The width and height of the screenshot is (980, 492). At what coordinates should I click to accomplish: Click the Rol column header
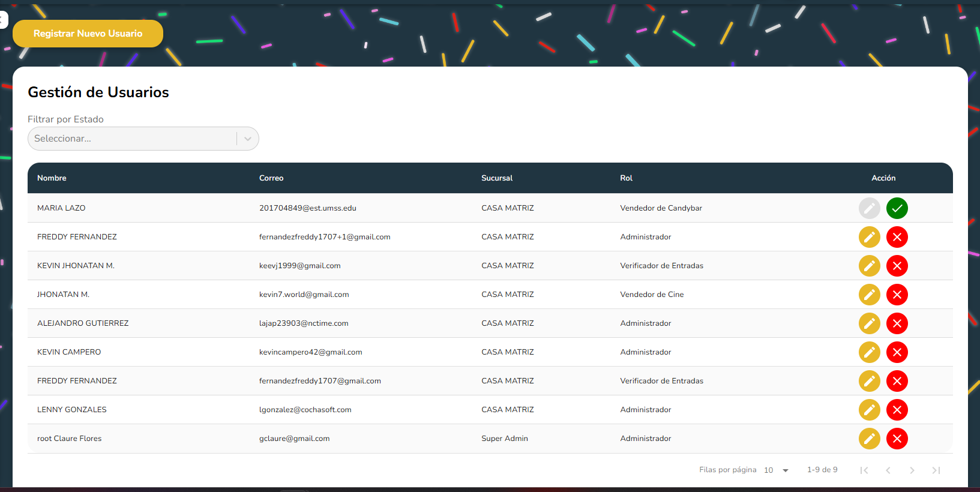click(x=626, y=178)
